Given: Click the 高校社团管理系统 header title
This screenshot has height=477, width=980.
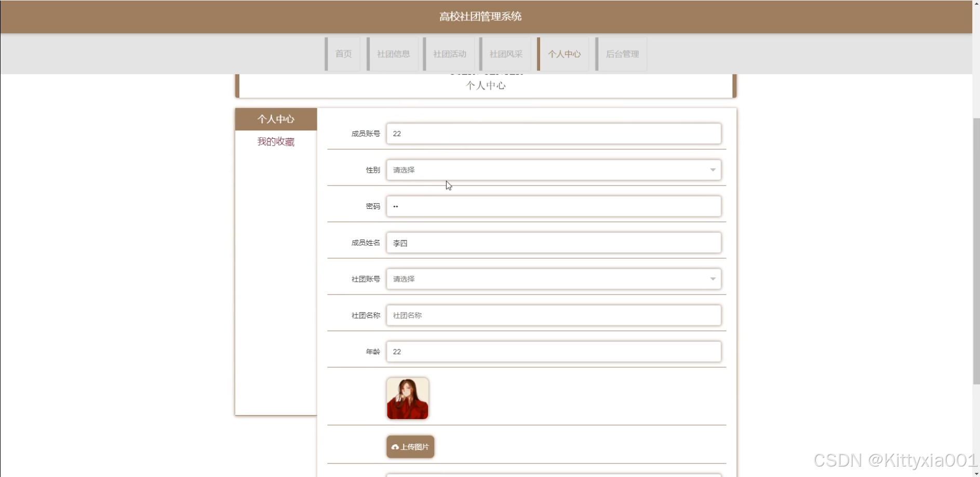Looking at the screenshot, I should point(480,17).
